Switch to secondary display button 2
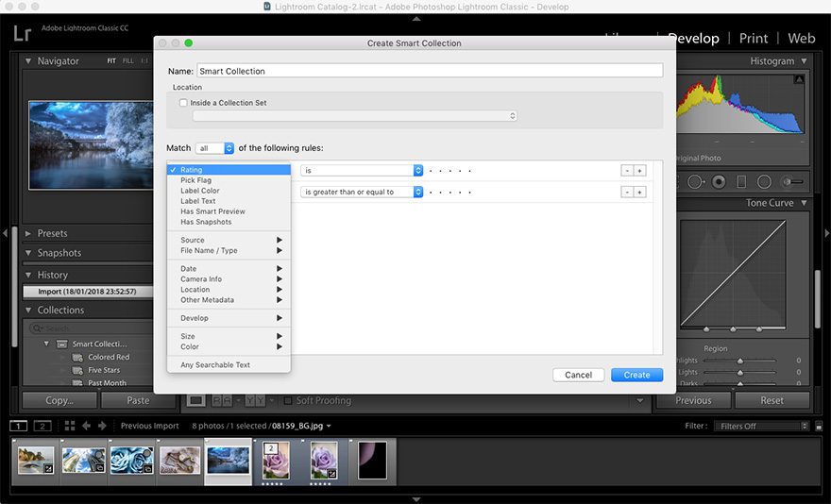The height and width of the screenshot is (504, 831). click(42, 426)
